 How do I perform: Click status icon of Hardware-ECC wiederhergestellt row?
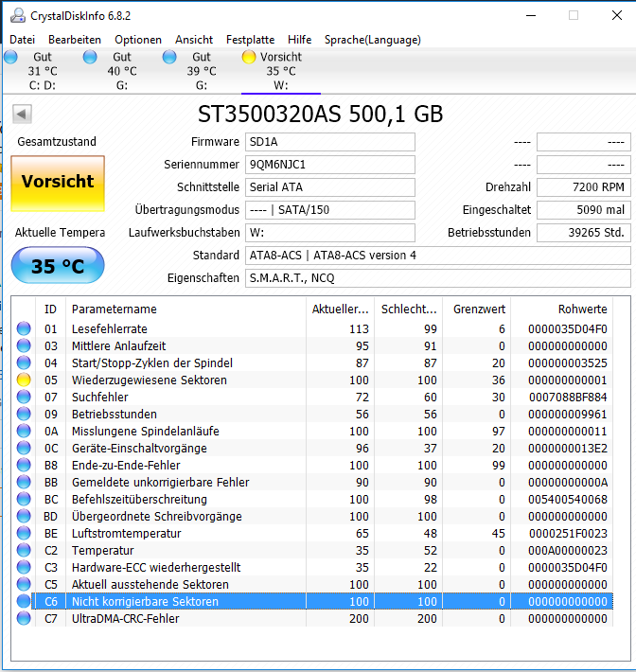point(24,568)
